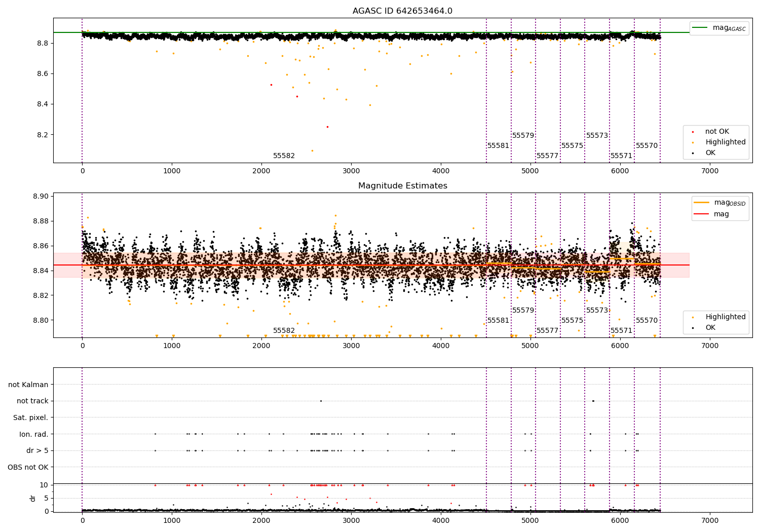Click x-axis tick 4000 on the top plot

(x=441, y=171)
